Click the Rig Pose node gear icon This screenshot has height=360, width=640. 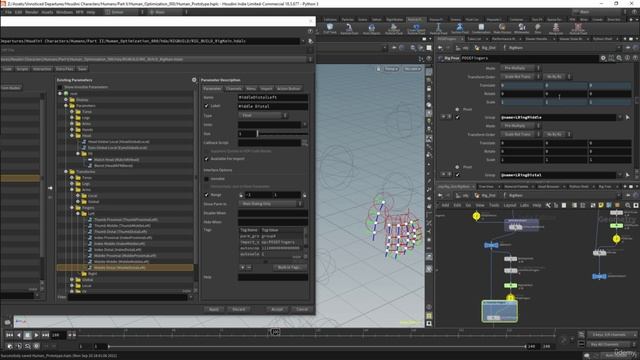click(603, 58)
